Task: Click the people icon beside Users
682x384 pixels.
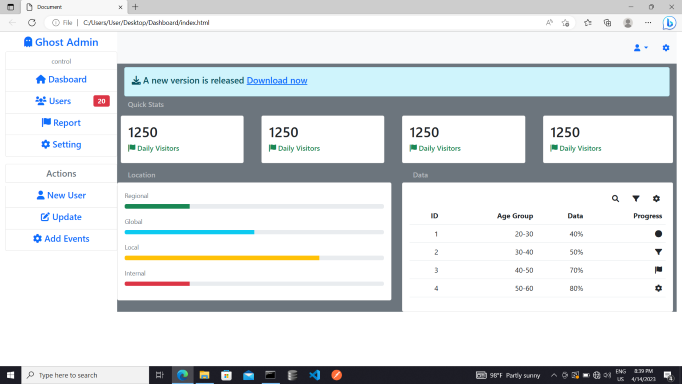Action: 40,101
